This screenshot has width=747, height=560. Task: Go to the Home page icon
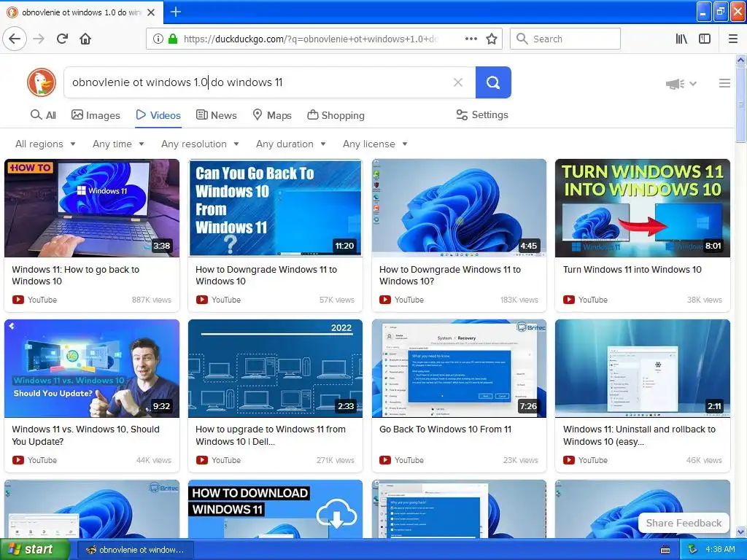tap(85, 39)
